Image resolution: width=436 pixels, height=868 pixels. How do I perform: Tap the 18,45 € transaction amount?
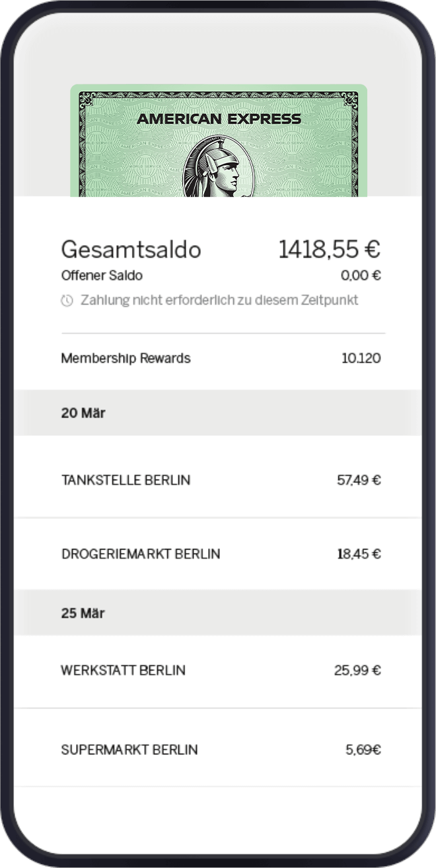click(359, 554)
